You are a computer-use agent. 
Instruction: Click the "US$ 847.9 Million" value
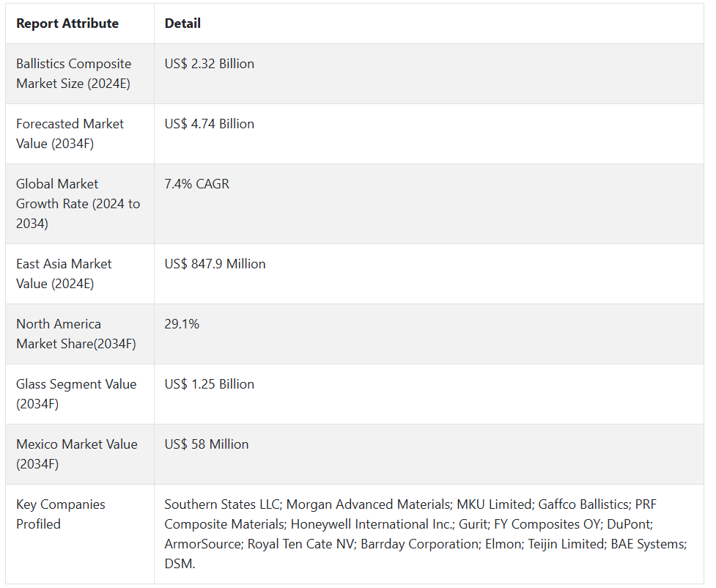[x=215, y=264]
